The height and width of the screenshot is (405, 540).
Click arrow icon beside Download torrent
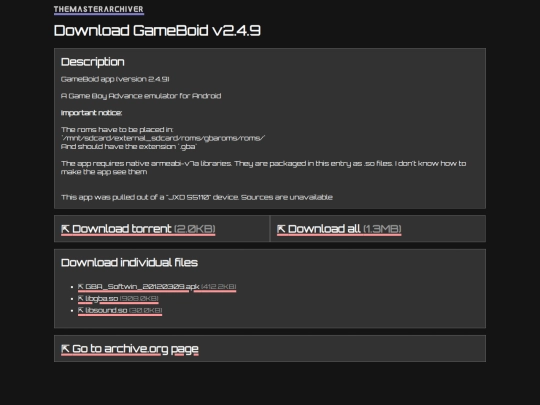click(x=65, y=229)
